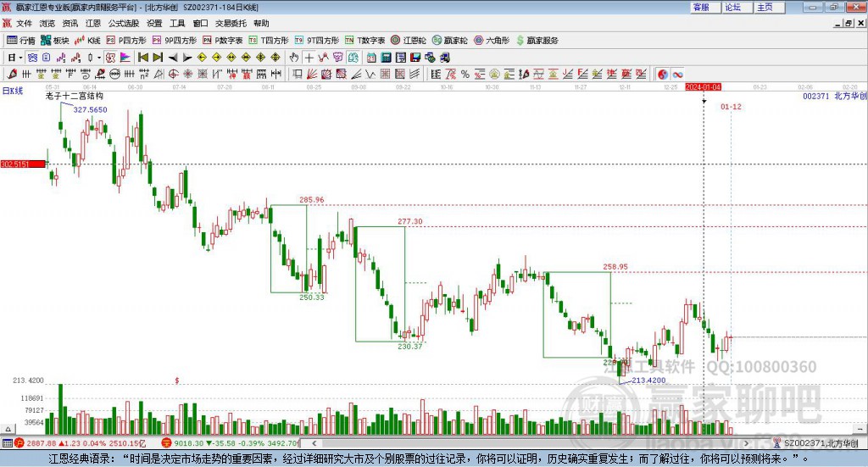Select the Gann fan lines tool

(312, 74)
